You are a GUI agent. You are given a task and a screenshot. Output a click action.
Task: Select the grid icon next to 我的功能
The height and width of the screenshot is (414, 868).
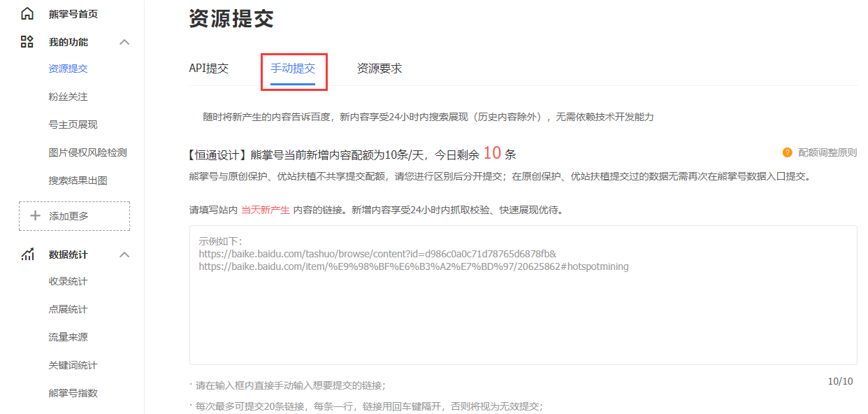[27, 42]
